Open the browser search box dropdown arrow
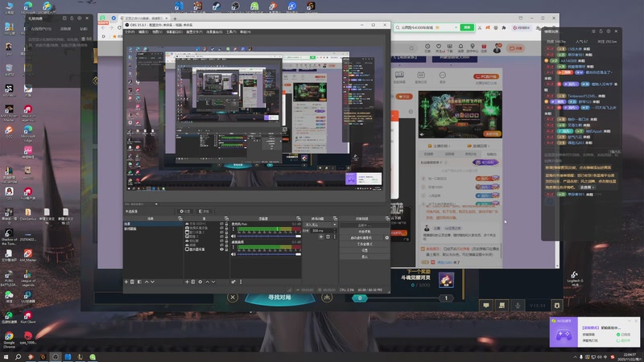644x362 pixels. tap(456, 27)
